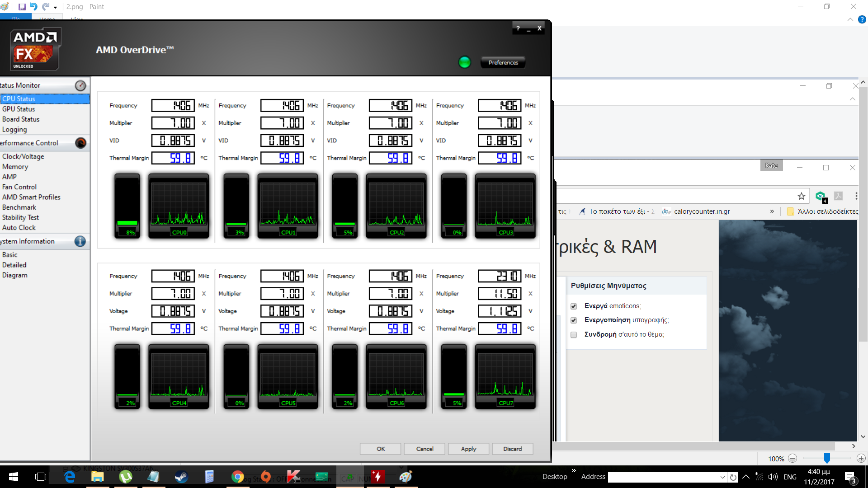Open Steam from the taskbar
Viewport: 868px width, 488px height.
coord(181,477)
